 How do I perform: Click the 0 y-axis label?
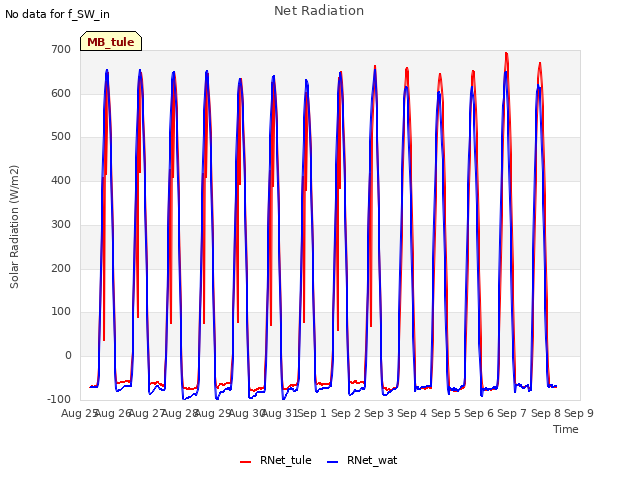pyautogui.click(x=69, y=356)
